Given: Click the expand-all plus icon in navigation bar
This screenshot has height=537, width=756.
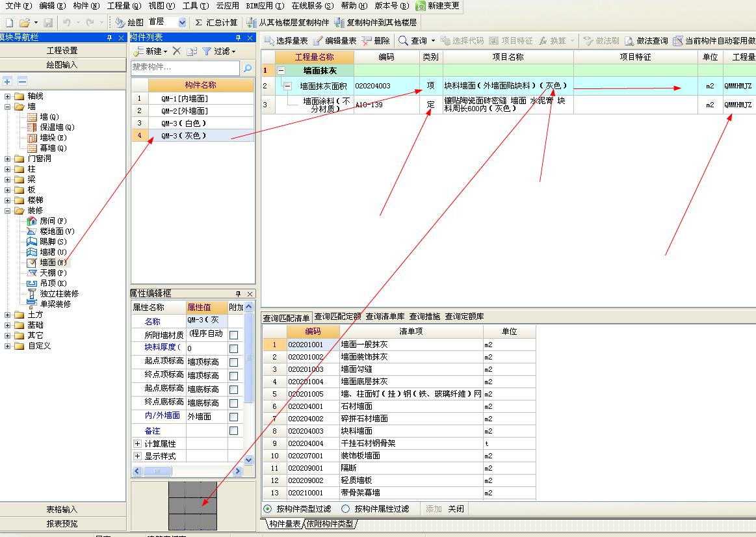Looking at the screenshot, I should [7, 81].
